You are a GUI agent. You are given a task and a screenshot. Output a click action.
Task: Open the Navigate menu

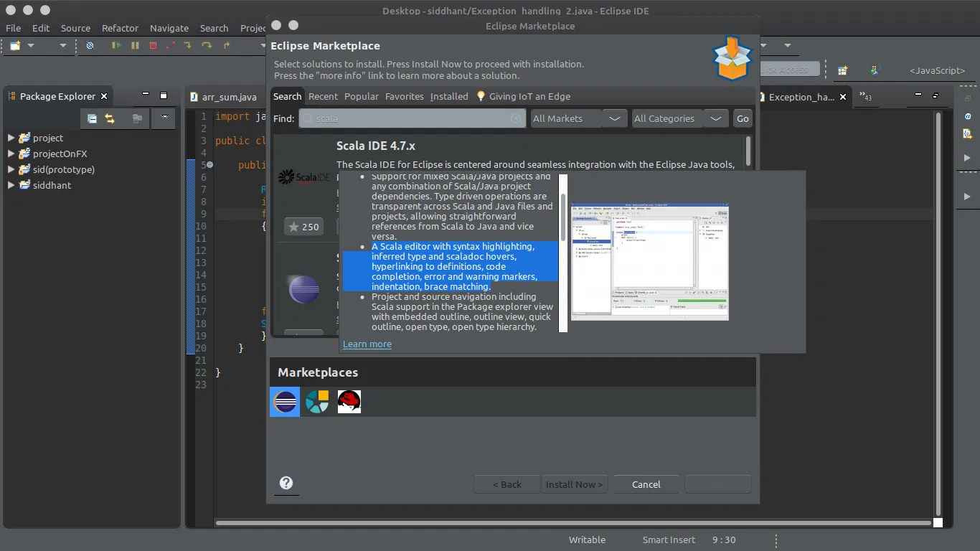point(169,28)
